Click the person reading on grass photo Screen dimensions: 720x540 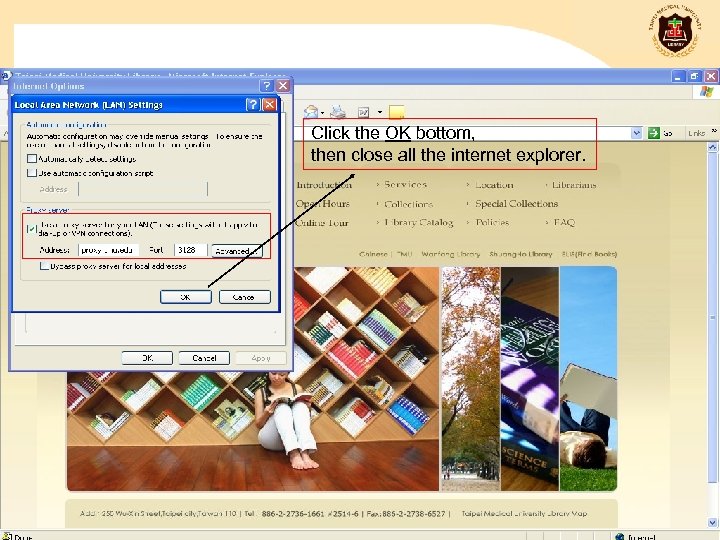(588, 379)
